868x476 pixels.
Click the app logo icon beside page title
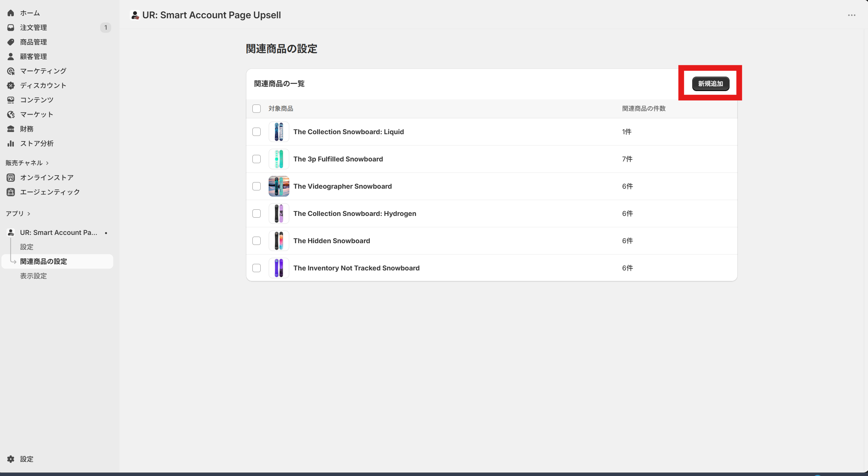coord(135,15)
